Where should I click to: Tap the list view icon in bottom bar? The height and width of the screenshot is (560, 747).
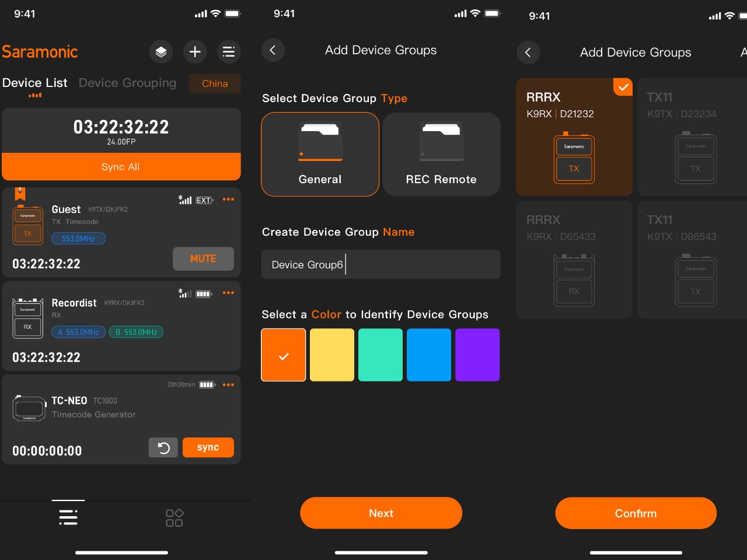click(68, 517)
